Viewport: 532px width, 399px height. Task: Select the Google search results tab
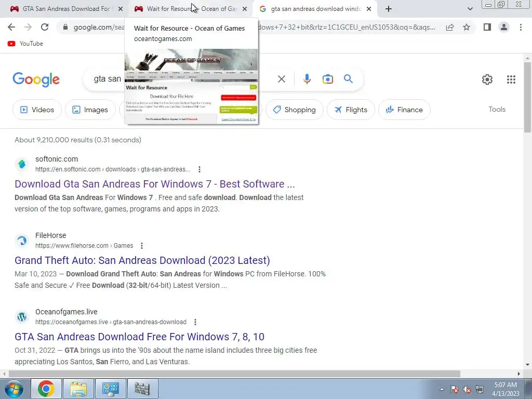pyautogui.click(x=314, y=9)
